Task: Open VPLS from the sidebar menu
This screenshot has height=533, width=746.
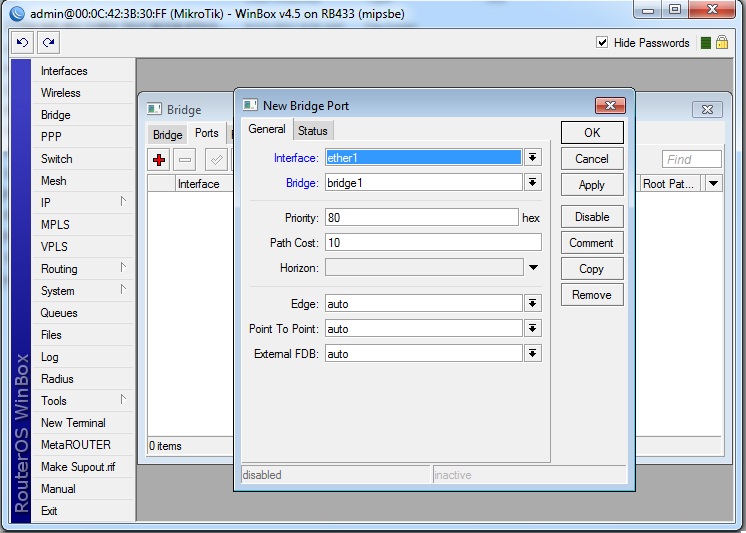Action: pos(83,247)
